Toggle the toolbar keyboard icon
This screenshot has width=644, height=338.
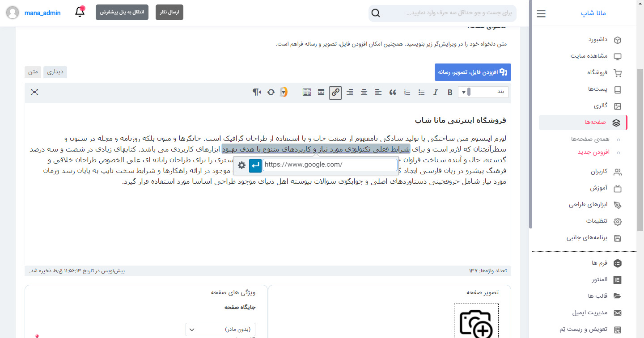pos(306,93)
